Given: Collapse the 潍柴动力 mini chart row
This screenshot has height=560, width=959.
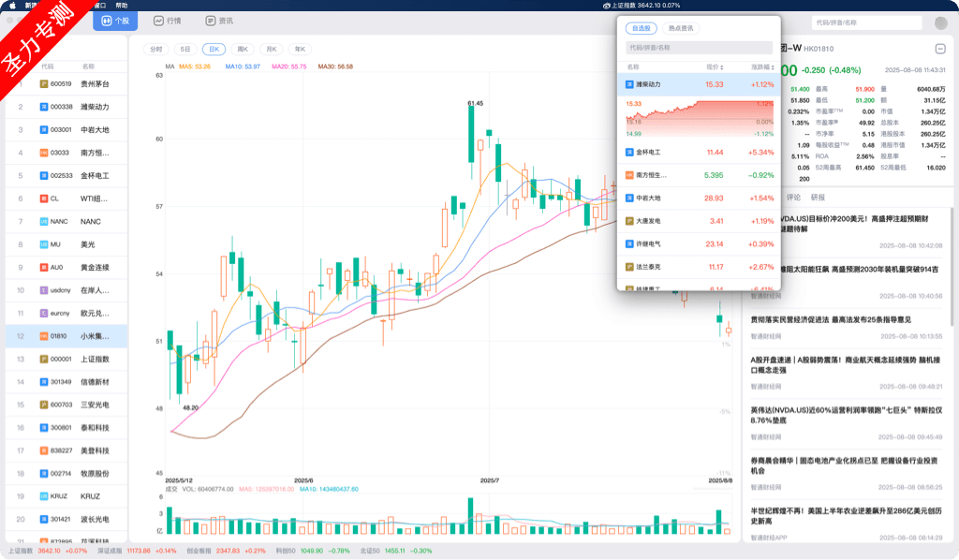Looking at the screenshot, I should coord(698,84).
